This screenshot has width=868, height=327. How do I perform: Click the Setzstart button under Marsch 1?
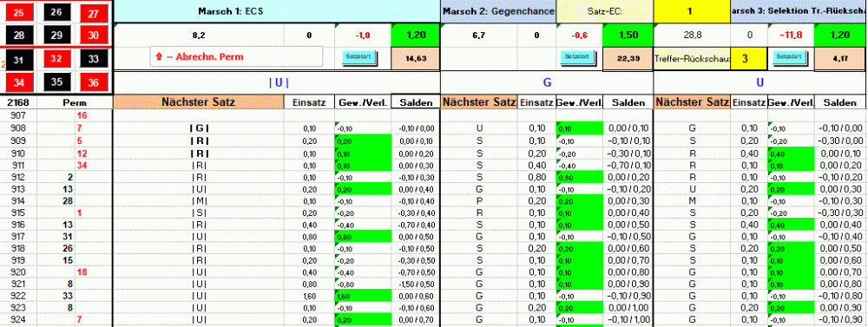(x=358, y=57)
